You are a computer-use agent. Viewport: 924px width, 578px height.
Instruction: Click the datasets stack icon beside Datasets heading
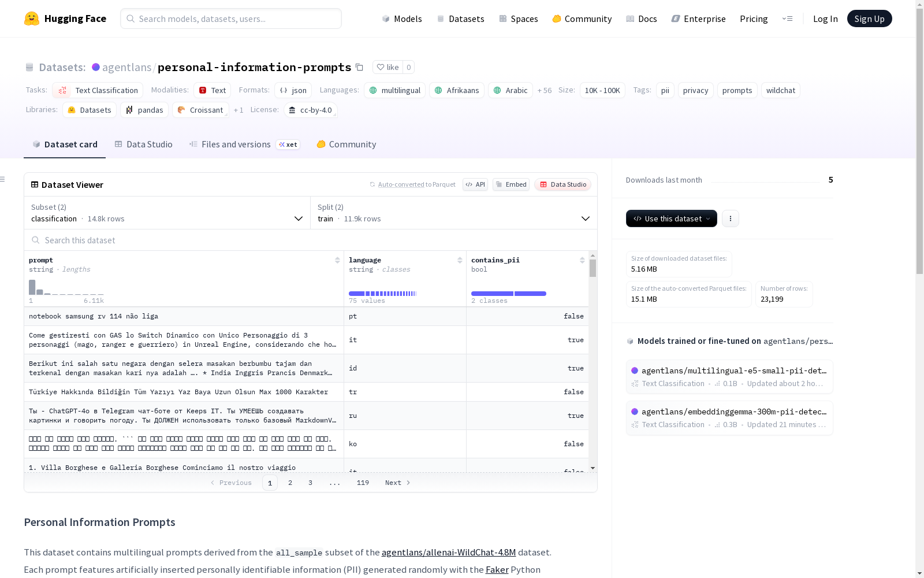coord(29,67)
